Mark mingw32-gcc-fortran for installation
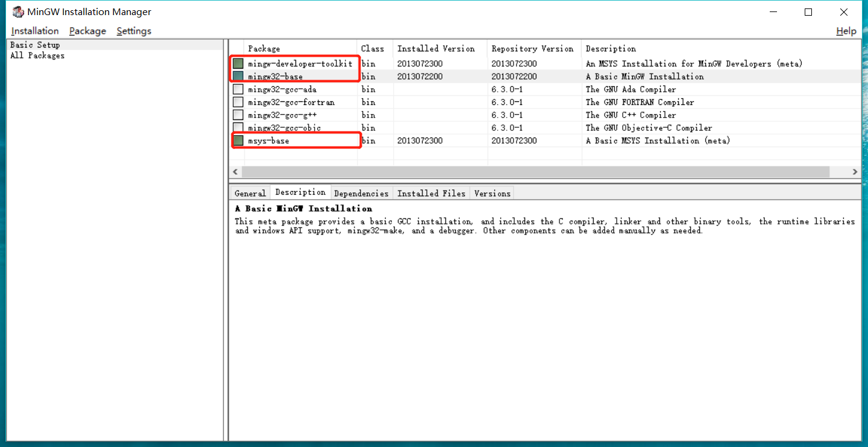This screenshot has width=868, height=447. coord(237,101)
